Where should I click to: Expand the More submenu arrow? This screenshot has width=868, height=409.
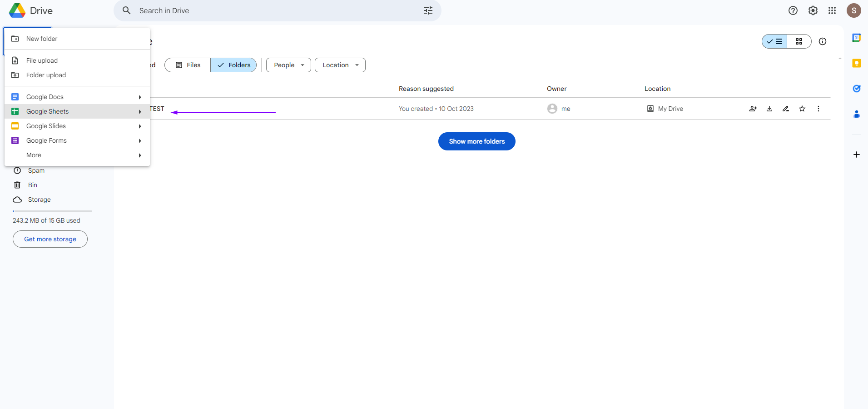140,155
